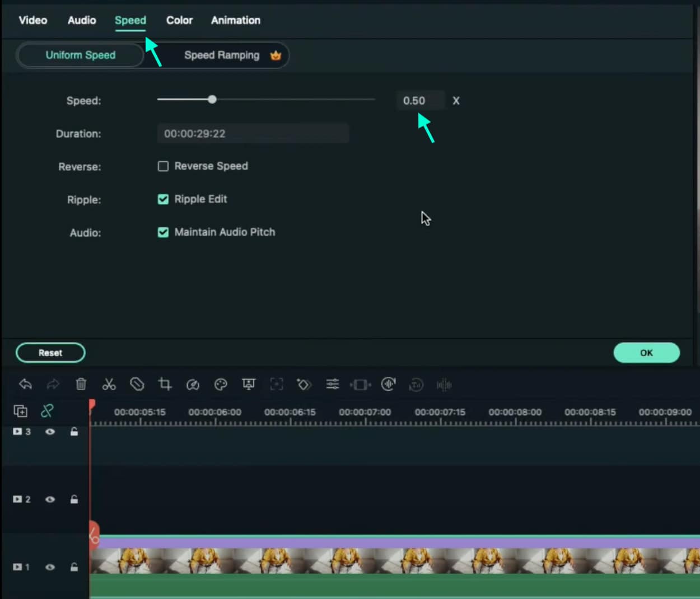Click the speech-to-text circular icon
700x599 pixels.
[416, 385]
